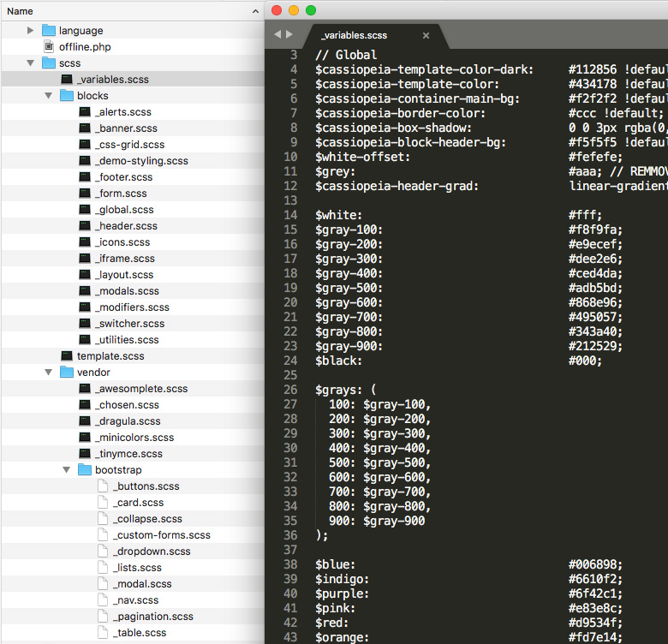
Task: Select the _nav.scss file name
Action: 135,599
